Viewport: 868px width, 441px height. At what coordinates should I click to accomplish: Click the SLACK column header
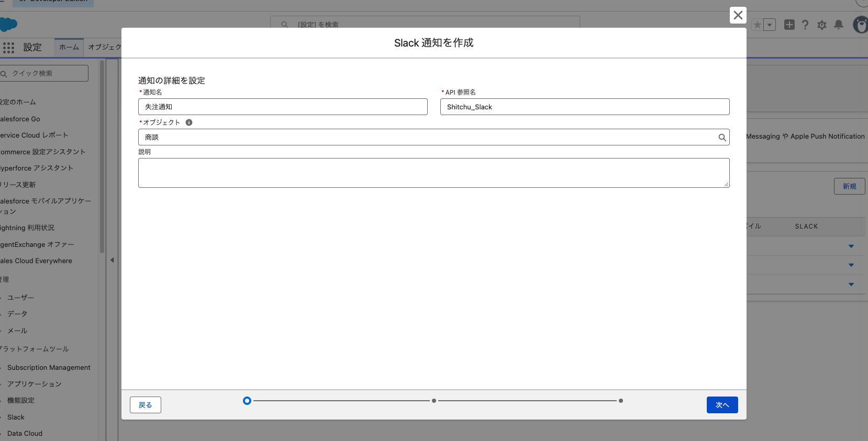[x=806, y=227]
